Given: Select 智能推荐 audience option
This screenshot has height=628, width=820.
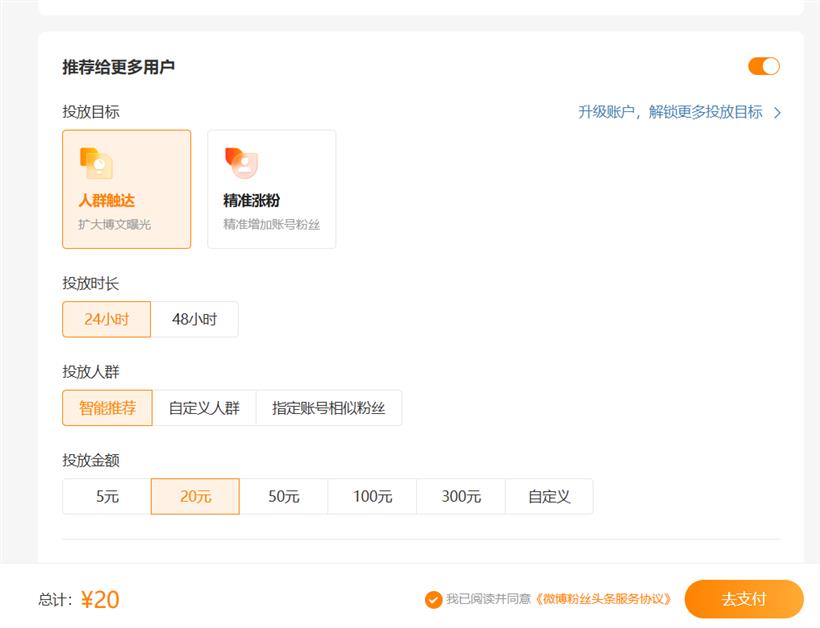Looking at the screenshot, I should pos(107,408).
